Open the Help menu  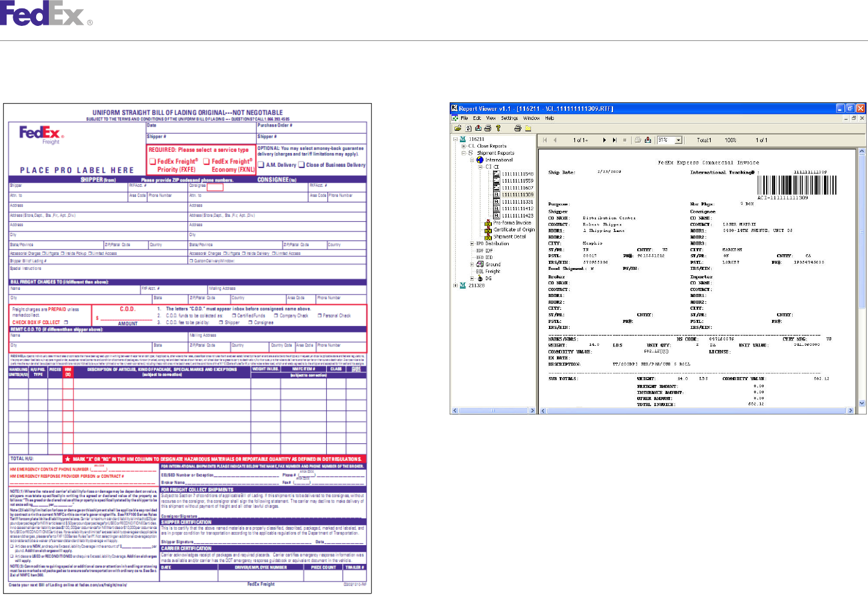(550, 118)
